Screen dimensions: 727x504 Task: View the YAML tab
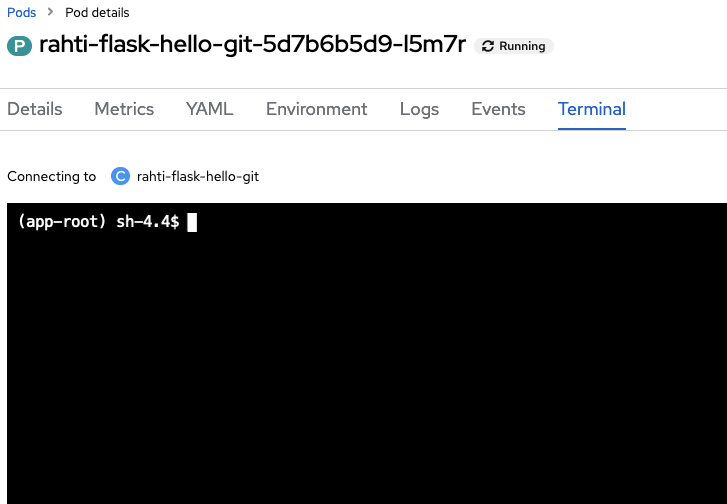coord(209,109)
